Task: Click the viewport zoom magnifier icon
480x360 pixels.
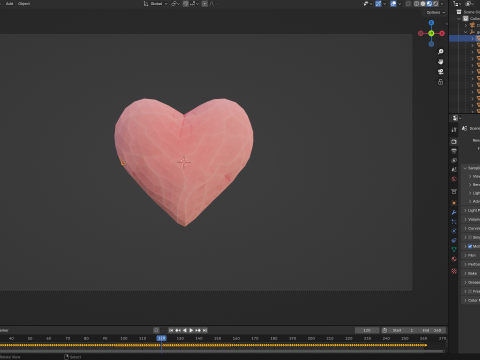Action: pos(441,52)
